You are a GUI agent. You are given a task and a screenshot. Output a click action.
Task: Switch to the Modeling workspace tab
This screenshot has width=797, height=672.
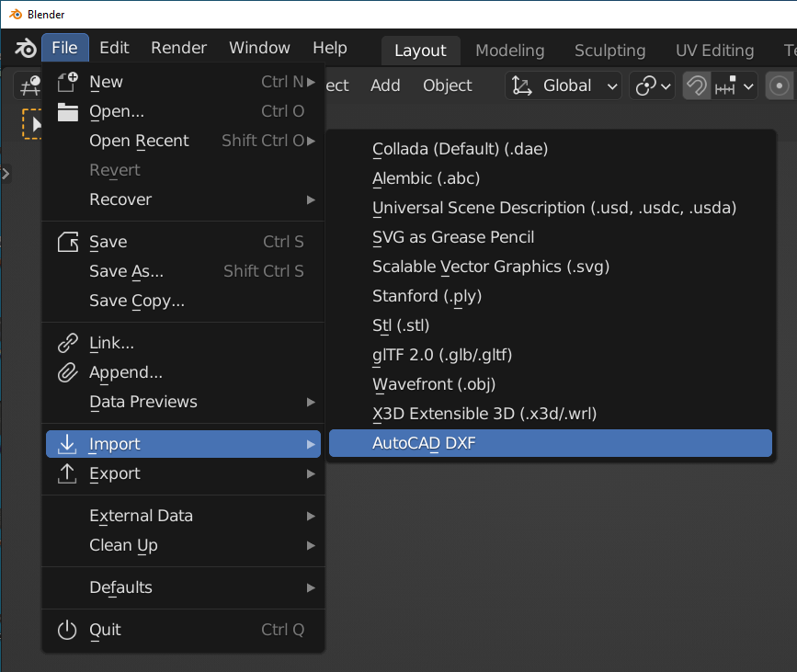tap(510, 51)
